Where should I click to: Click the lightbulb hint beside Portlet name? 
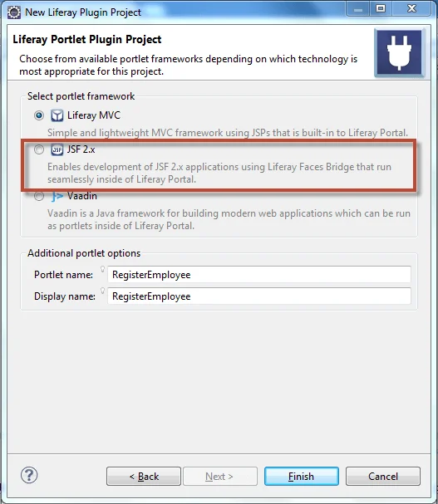pyautogui.click(x=103, y=269)
